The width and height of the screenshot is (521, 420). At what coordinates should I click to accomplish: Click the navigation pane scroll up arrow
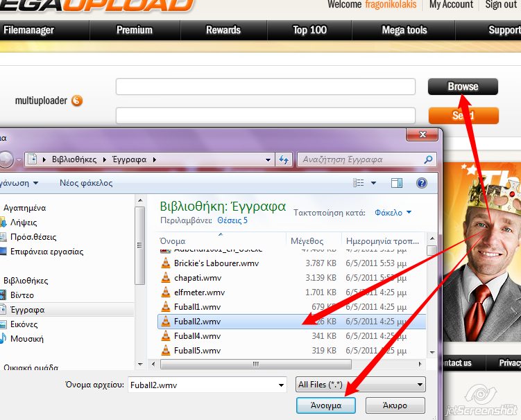click(140, 200)
